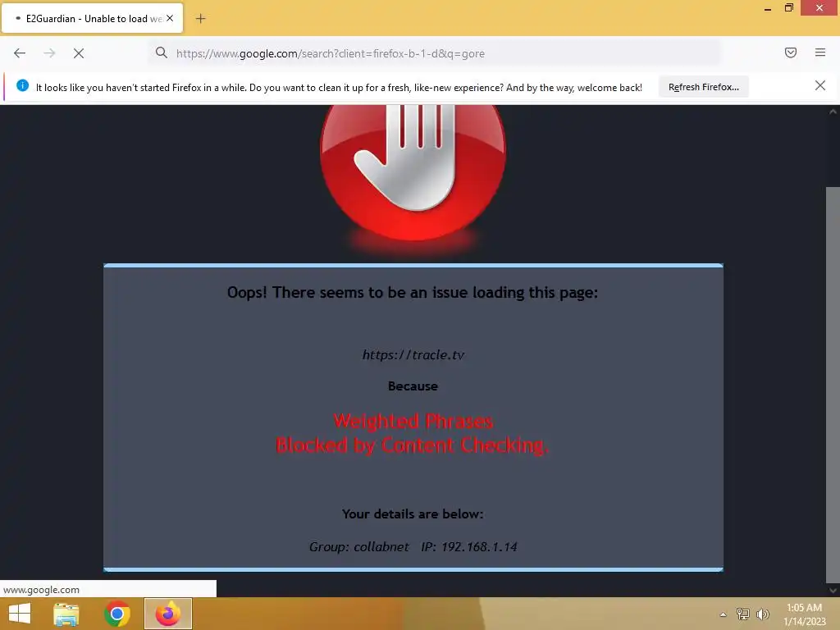Focus the google.com address bar
This screenshot has width=840, height=630.
[434, 53]
